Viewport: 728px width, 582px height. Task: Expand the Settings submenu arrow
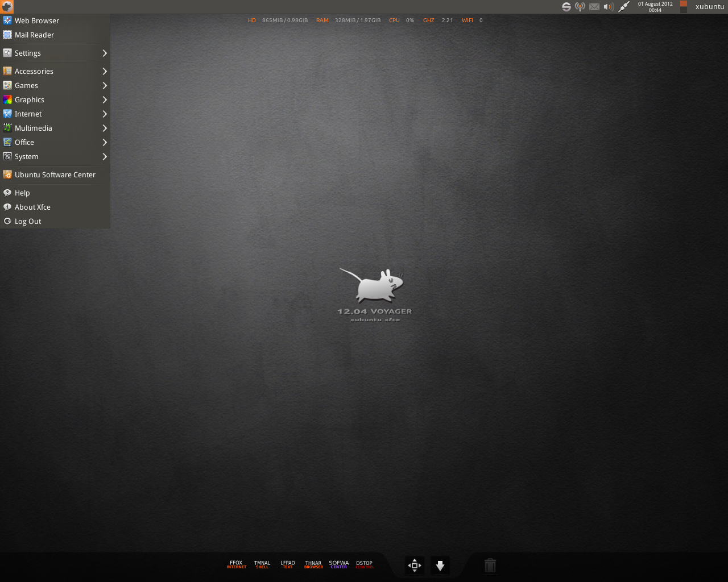pyautogui.click(x=105, y=53)
